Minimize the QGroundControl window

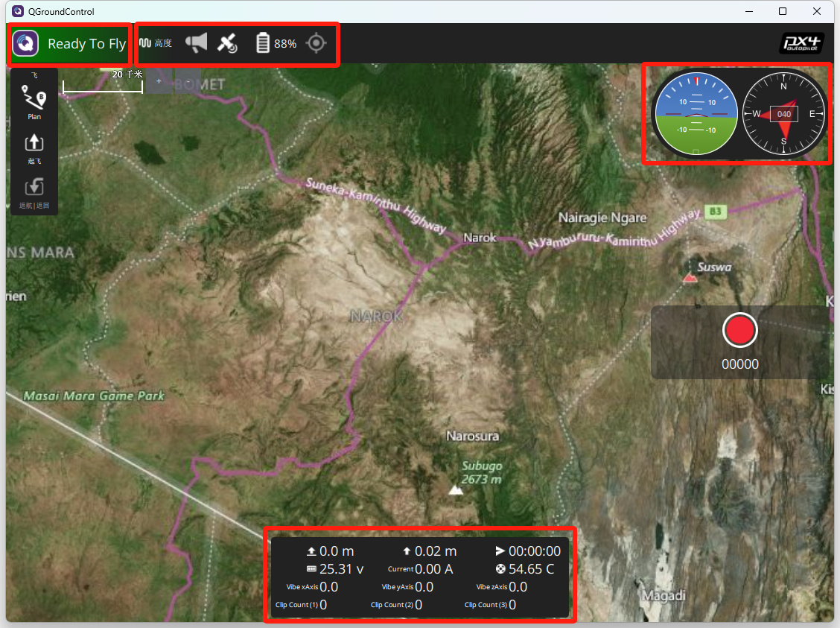point(749,11)
